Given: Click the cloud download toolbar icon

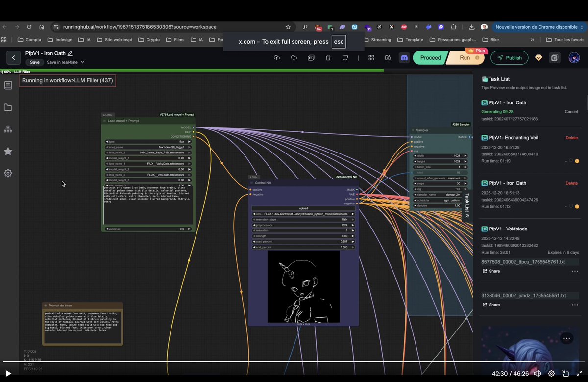Looking at the screenshot, I should pyautogui.click(x=294, y=58).
